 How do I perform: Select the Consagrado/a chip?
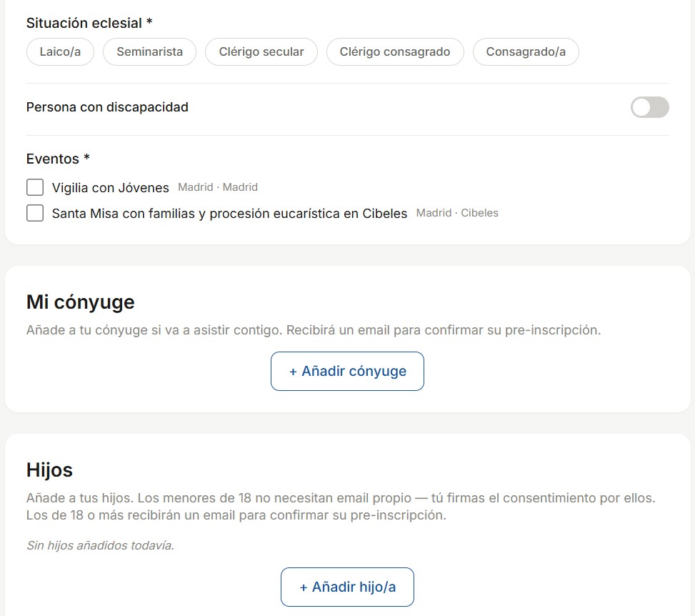click(526, 52)
